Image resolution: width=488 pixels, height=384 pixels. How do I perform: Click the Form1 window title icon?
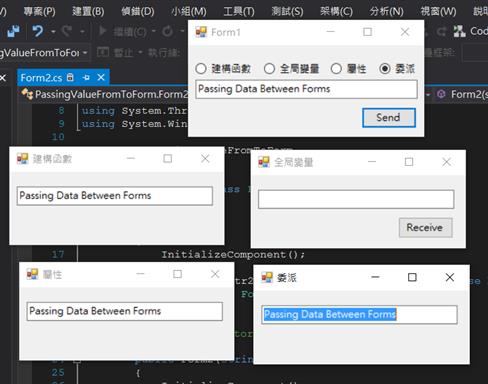tap(201, 32)
